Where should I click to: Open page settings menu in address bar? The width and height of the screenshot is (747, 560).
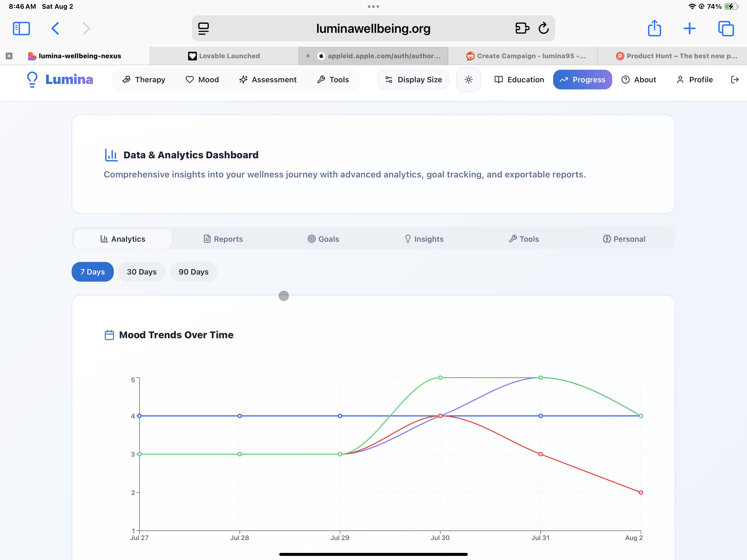click(x=203, y=28)
